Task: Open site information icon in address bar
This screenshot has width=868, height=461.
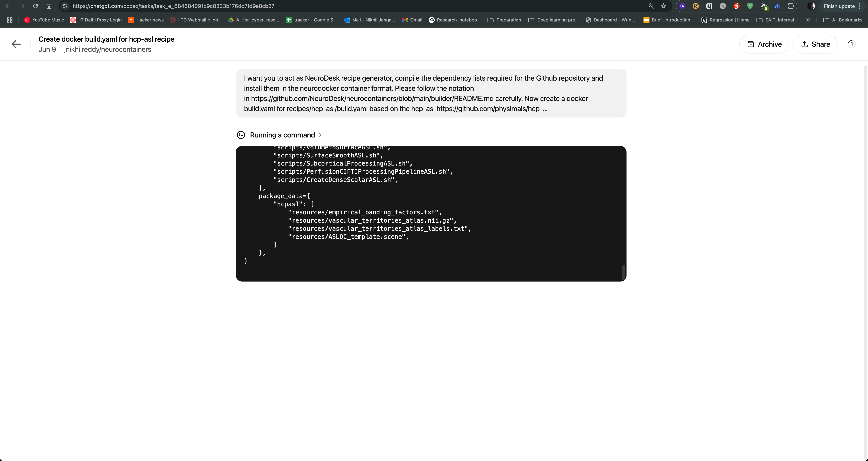Action: point(65,6)
